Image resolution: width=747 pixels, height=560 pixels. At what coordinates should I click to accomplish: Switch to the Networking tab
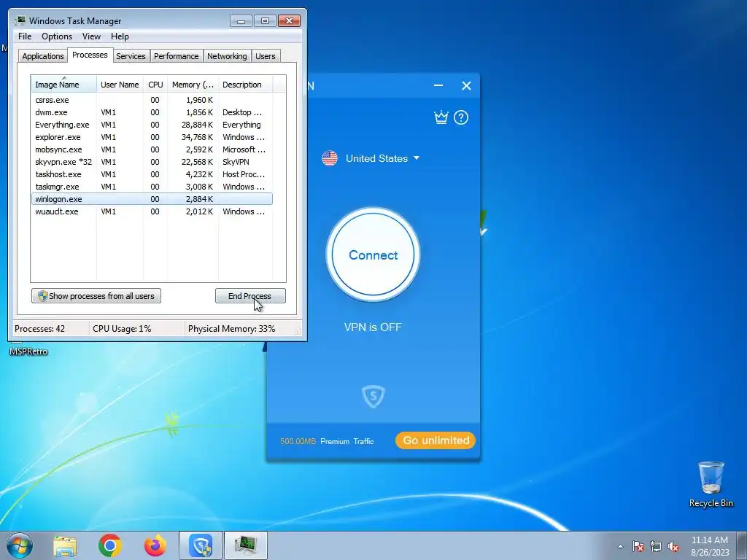227,56
